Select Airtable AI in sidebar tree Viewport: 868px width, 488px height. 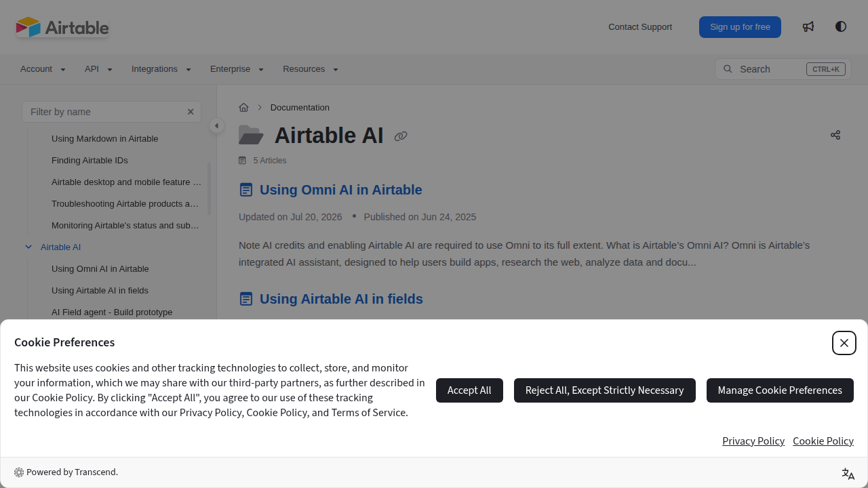pyautogui.click(x=60, y=247)
